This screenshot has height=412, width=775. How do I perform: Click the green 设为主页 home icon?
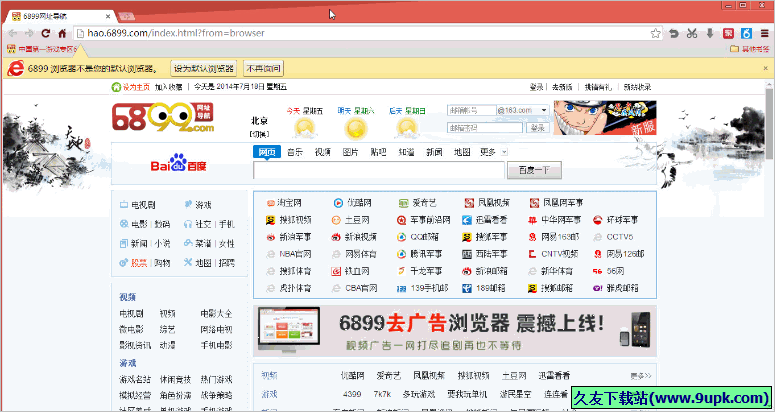pyautogui.click(x=116, y=87)
